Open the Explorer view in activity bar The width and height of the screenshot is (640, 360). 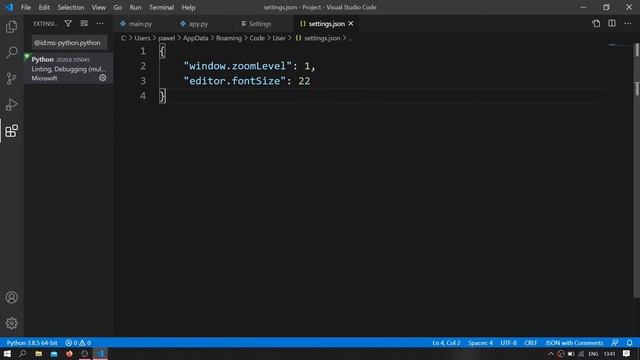11,27
